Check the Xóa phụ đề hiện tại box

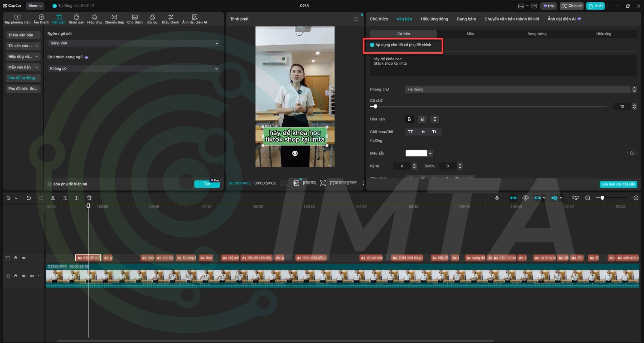[50, 184]
